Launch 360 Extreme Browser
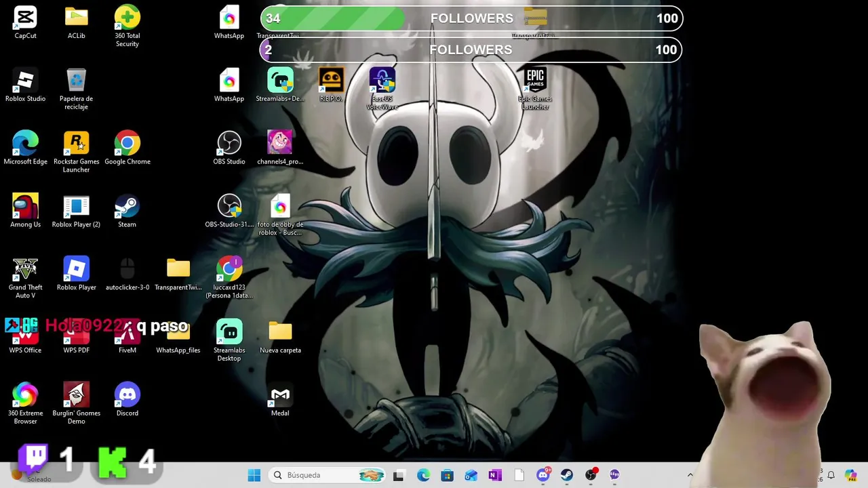868x488 pixels. pos(25,405)
